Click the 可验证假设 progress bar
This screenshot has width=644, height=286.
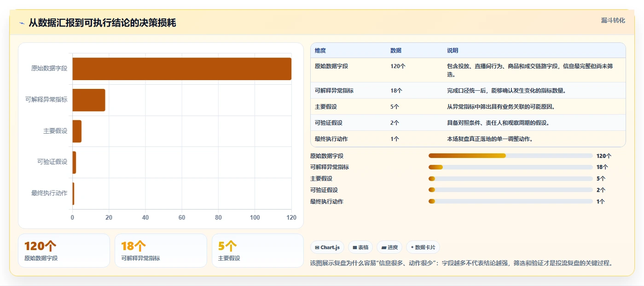point(511,190)
